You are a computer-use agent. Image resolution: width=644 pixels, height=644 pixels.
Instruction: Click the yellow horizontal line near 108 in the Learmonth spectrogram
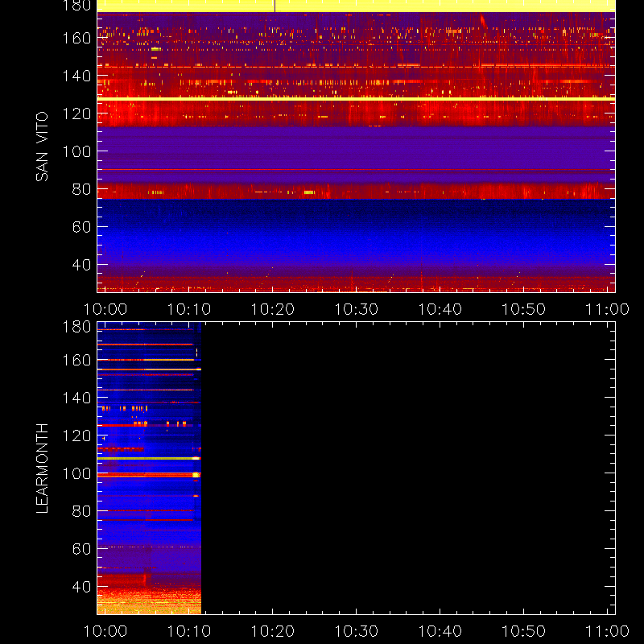149,458
